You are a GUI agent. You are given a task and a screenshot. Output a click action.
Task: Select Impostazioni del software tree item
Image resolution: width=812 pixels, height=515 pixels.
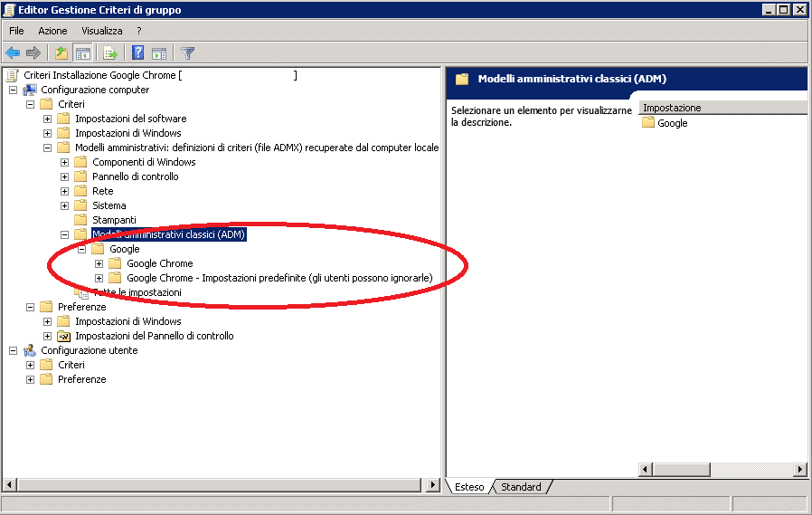pyautogui.click(x=130, y=119)
